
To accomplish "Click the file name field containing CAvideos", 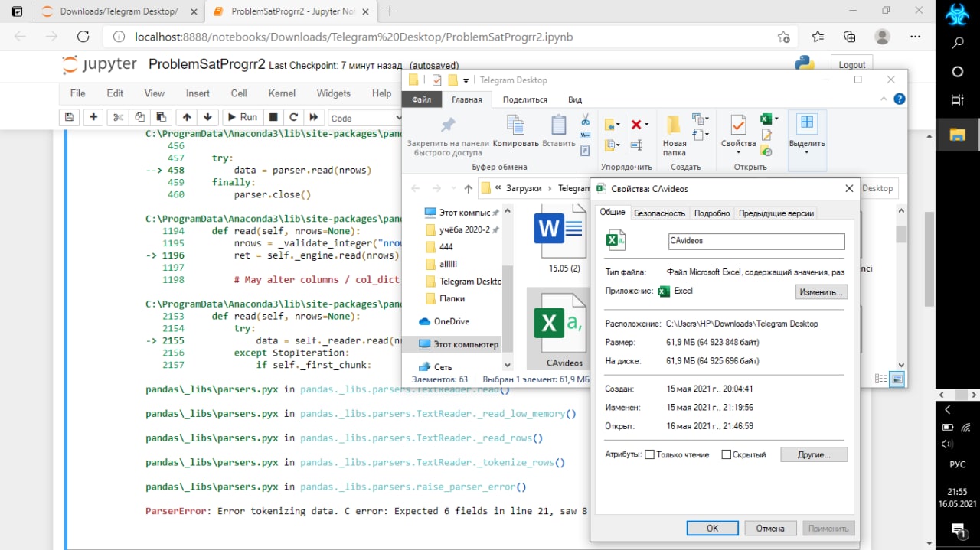I will click(x=756, y=241).
